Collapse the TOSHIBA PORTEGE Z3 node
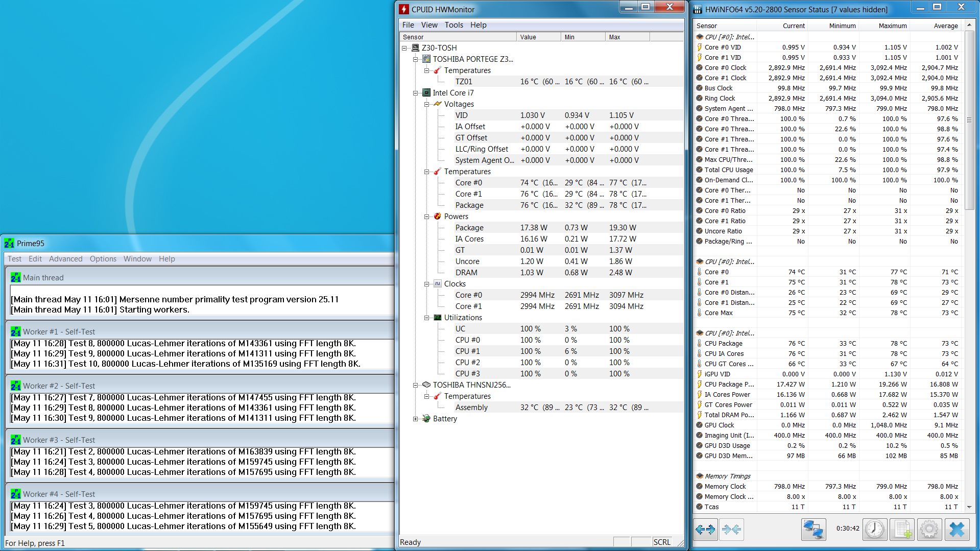 click(x=416, y=59)
